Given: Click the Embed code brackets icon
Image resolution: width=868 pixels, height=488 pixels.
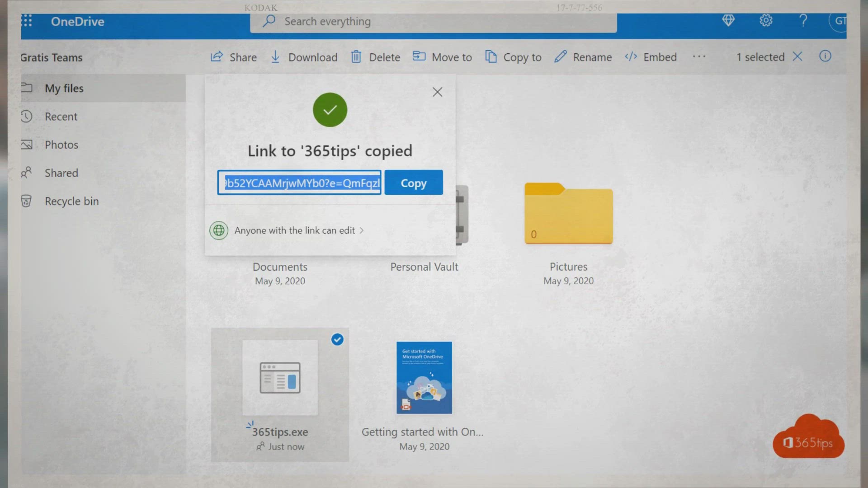Looking at the screenshot, I should coord(631,56).
